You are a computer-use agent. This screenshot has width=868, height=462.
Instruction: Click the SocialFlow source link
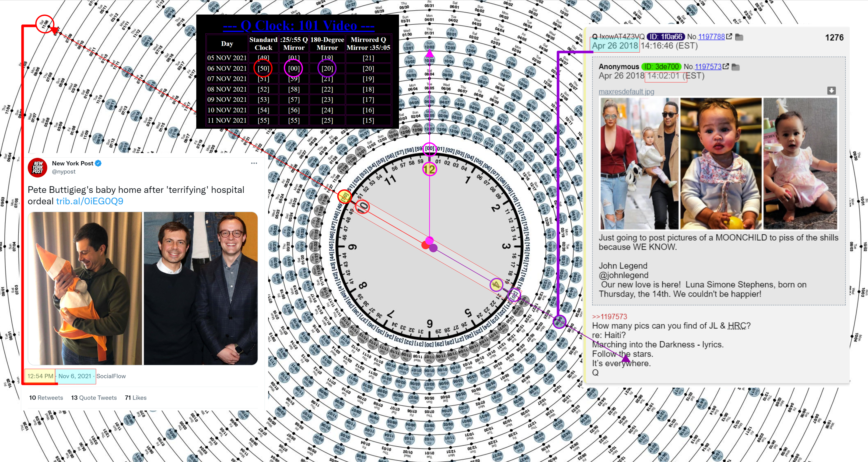coord(111,376)
